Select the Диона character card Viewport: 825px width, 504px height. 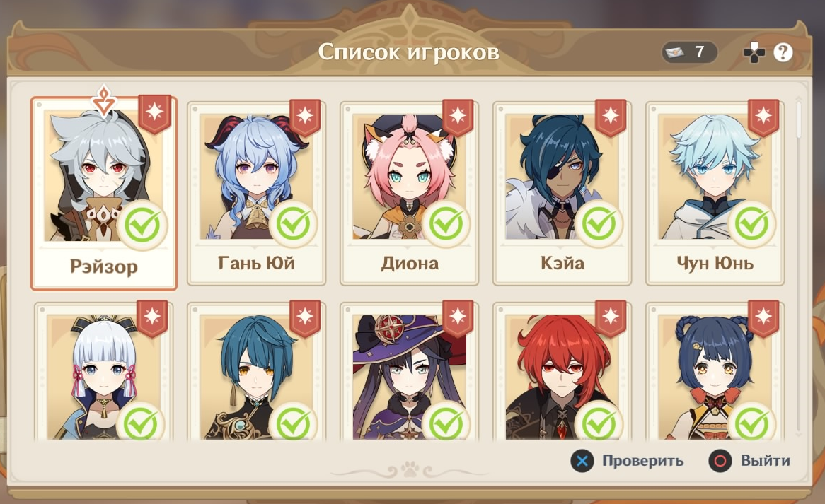coord(410,194)
